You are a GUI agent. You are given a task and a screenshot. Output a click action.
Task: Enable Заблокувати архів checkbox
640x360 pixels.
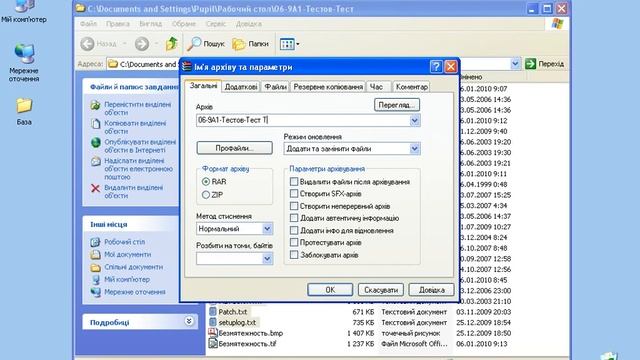pos(294,255)
